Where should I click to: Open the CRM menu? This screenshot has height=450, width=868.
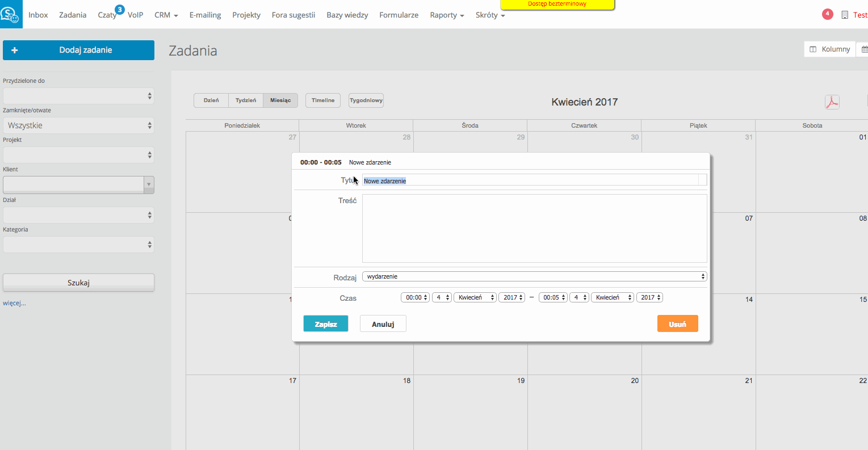pyautogui.click(x=165, y=15)
